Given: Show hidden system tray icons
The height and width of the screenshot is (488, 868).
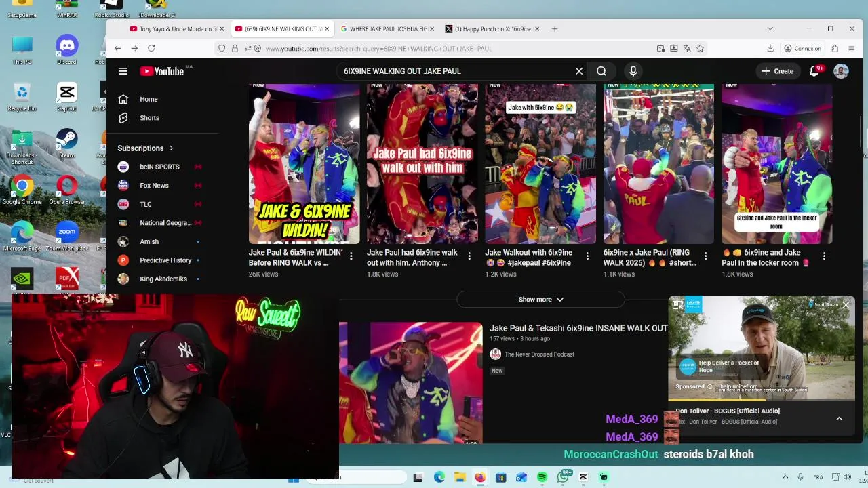Looking at the screenshot, I should (x=785, y=477).
